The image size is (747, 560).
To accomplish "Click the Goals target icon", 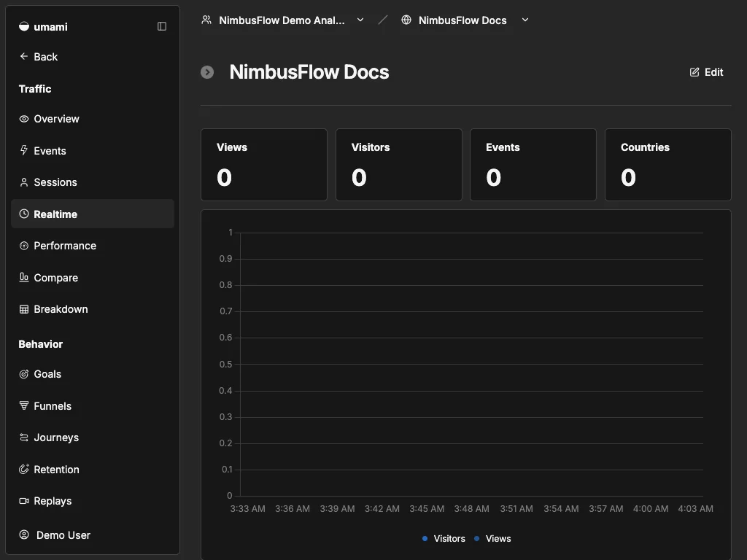I will (x=24, y=374).
